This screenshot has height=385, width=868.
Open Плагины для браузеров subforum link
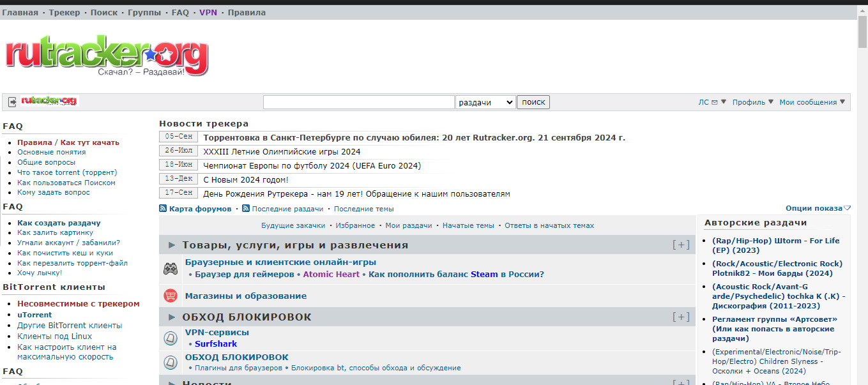[238, 368]
